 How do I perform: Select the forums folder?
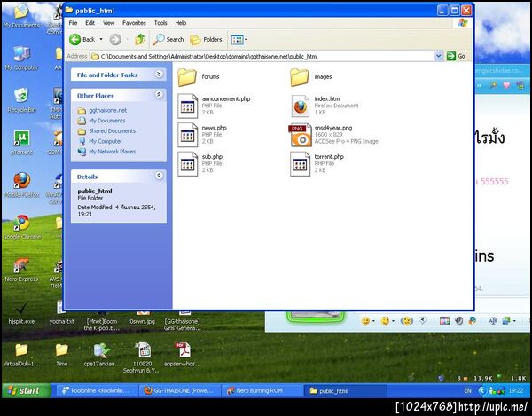[187, 77]
